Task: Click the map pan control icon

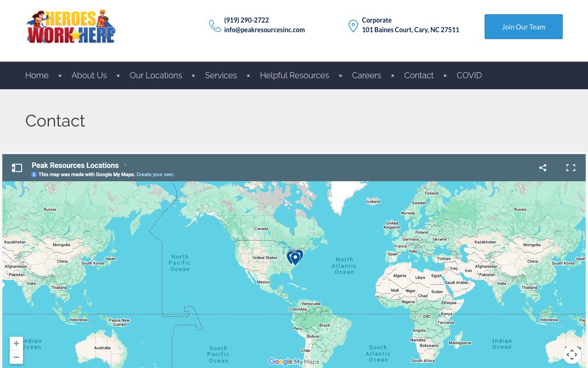Action: click(572, 355)
